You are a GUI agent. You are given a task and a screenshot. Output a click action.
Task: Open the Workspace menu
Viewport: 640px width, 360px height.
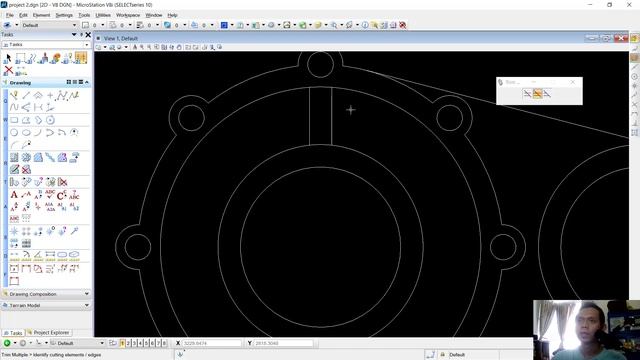point(128,15)
